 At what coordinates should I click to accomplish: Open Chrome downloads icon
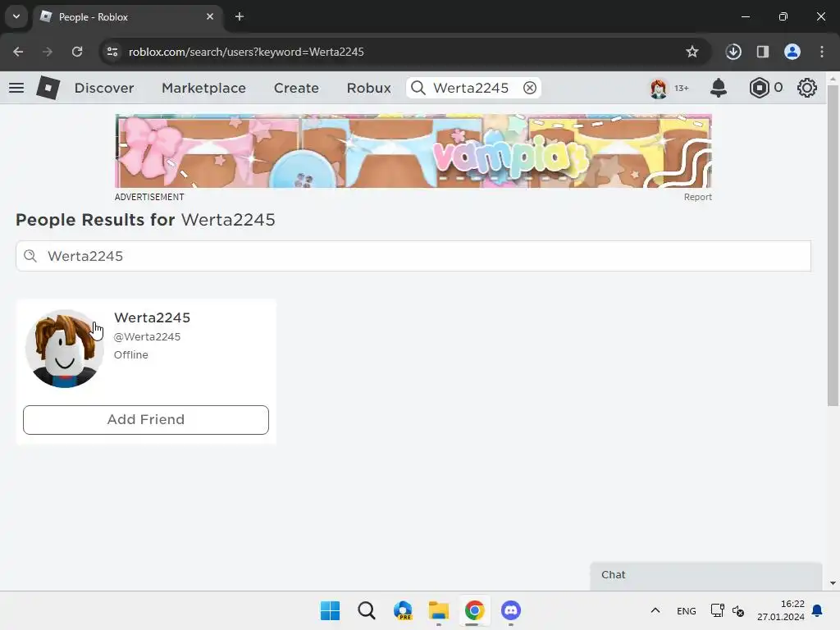(733, 52)
